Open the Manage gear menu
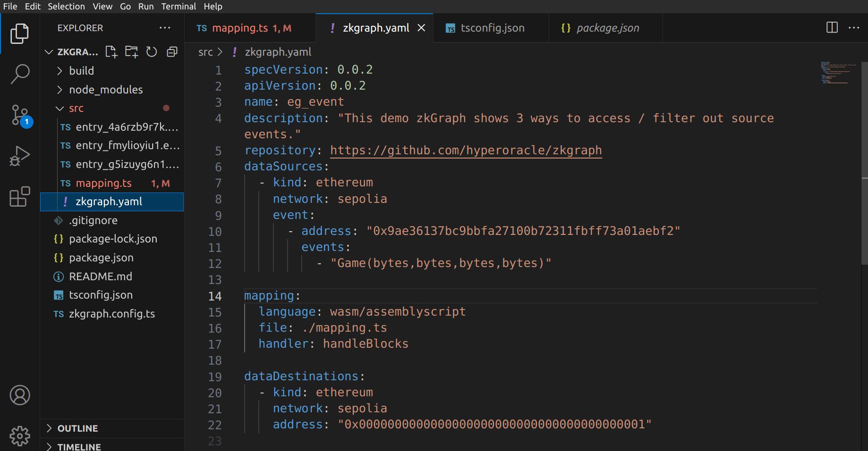868x451 pixels. (19, 436)
